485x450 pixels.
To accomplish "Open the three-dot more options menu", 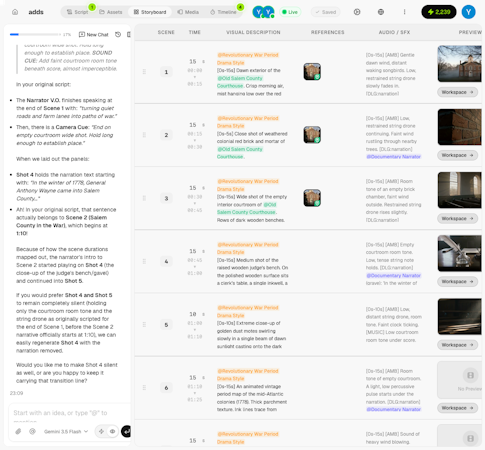I will [x=404, y=12].
